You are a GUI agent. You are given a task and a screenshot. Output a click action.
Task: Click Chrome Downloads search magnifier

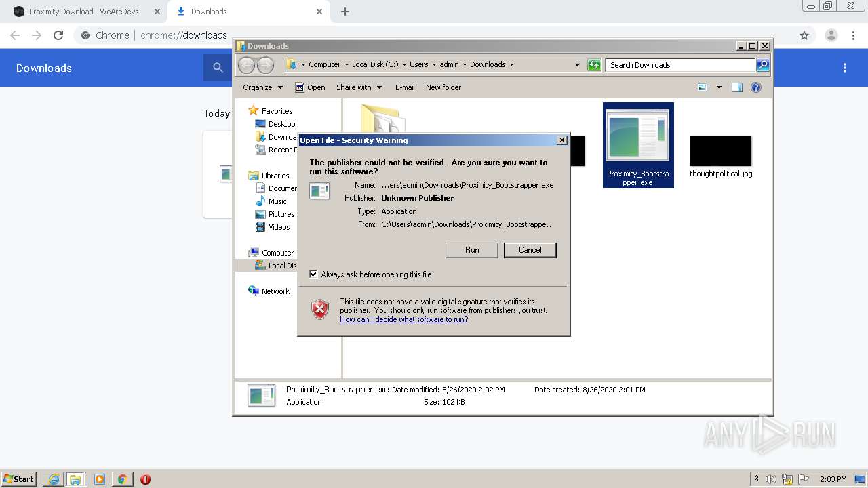[x=218, y=68]
